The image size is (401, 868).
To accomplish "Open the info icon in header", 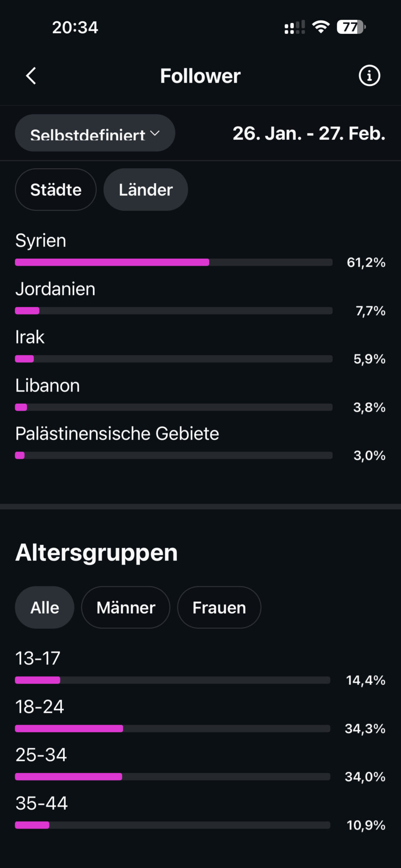I will [x=369, y=76].
